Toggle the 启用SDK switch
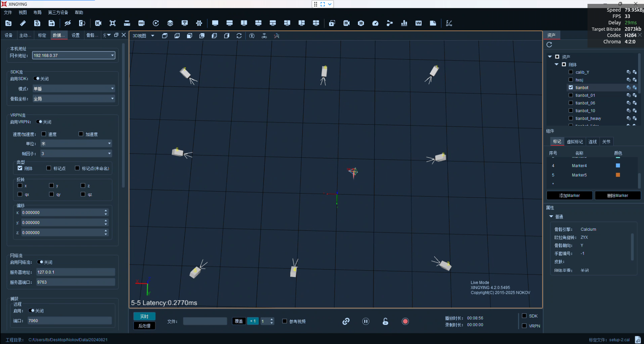This screenshot has height=344, width=644. (36, 79)
